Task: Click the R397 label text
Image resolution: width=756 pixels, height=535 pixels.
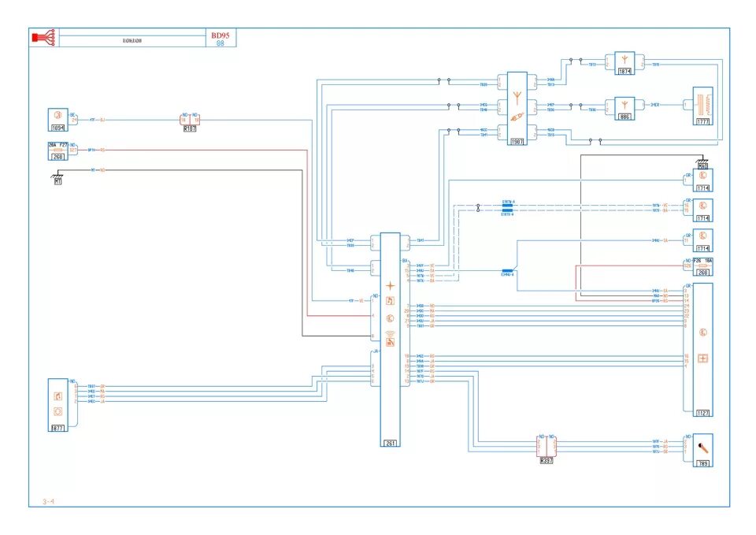Action: (547, 461)
